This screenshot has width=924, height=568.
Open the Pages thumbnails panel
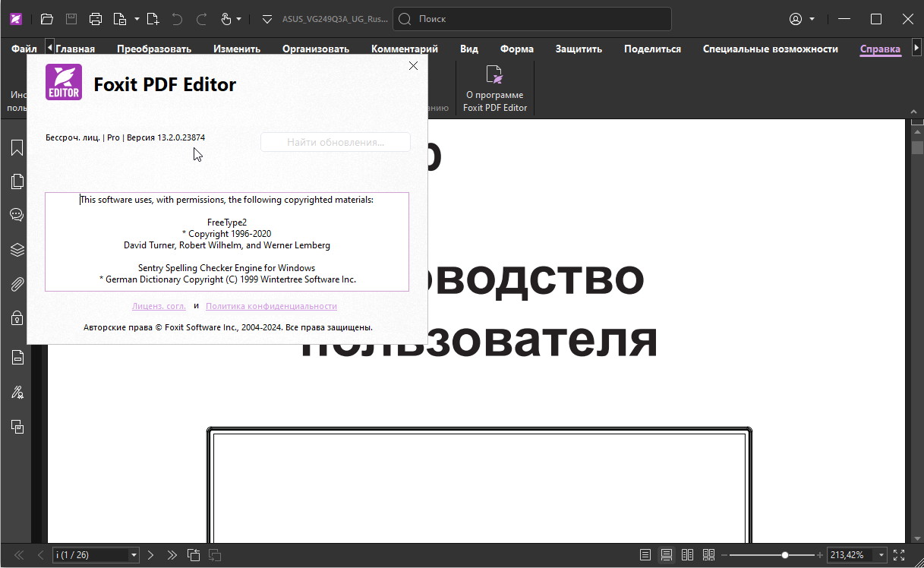[x=17, y=181]
